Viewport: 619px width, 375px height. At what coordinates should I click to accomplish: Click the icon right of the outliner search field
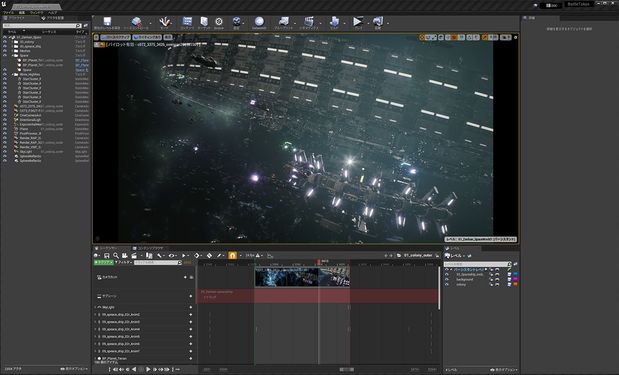tap(86, 26)
